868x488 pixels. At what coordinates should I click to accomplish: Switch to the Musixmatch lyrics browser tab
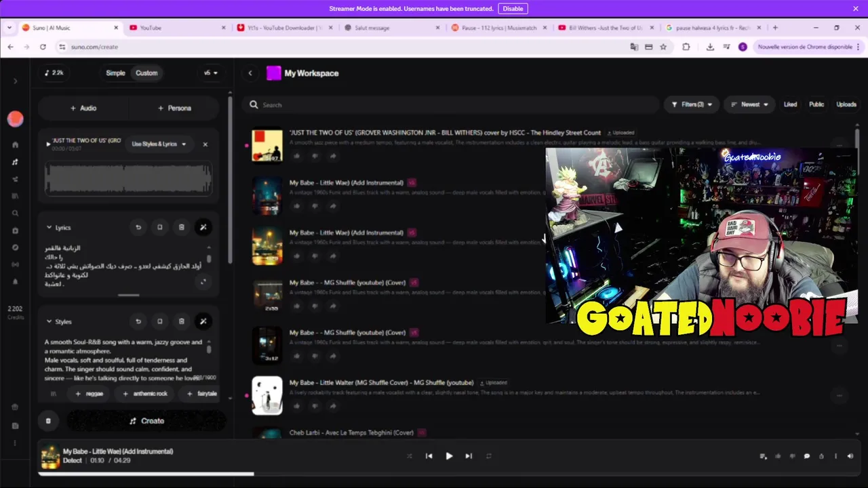[499, 28]
